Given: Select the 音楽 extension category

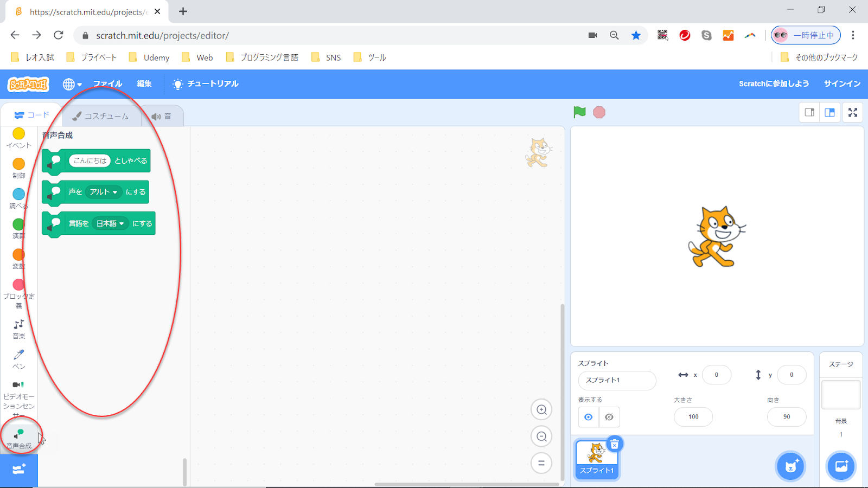Looking at the screenshot, I should [x=19, y=329].
